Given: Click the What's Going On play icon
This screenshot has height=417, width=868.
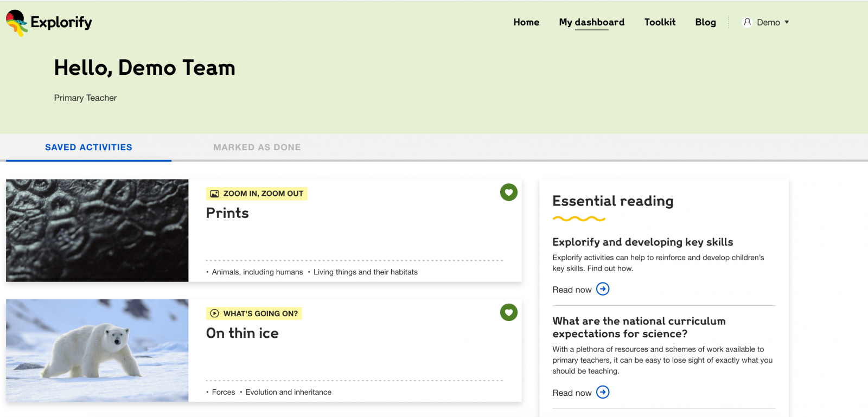Looking at the screenshot, I should point(214,313).
